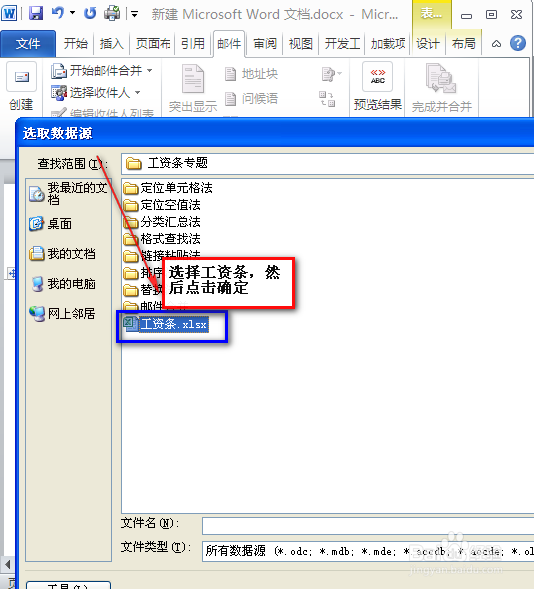The height and width of the screenshot is (589, 534).
Task: Switch to the 插入 ribbon tab
Action: point(112,44)
